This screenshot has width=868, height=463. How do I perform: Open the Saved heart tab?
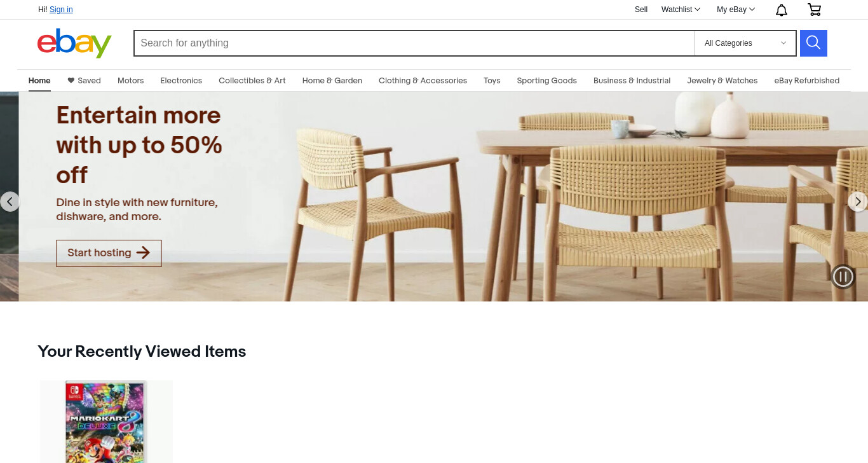click(x=84, y=81)
